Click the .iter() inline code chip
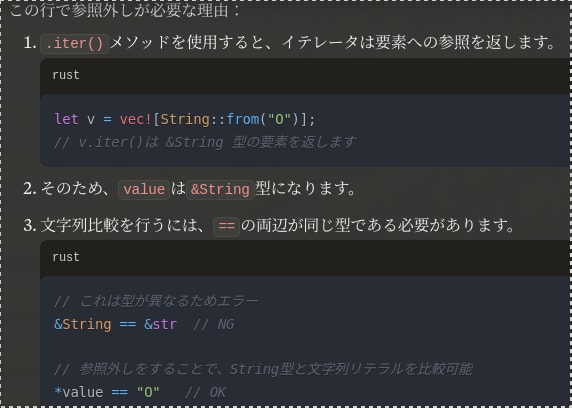 pos(74,44)
